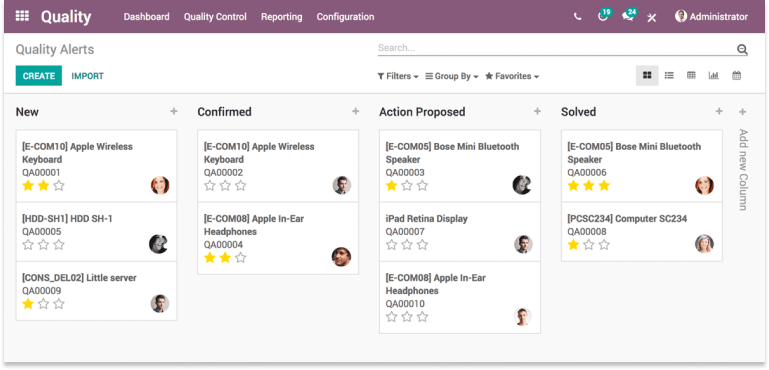Open the Reporting menu
This screenshot has width=769, height=370.
click(x=282, y=17)
